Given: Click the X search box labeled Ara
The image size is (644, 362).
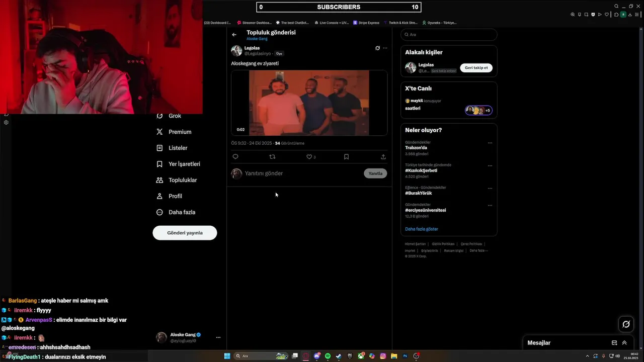Looking at the screenshot, I should [449, 35].
